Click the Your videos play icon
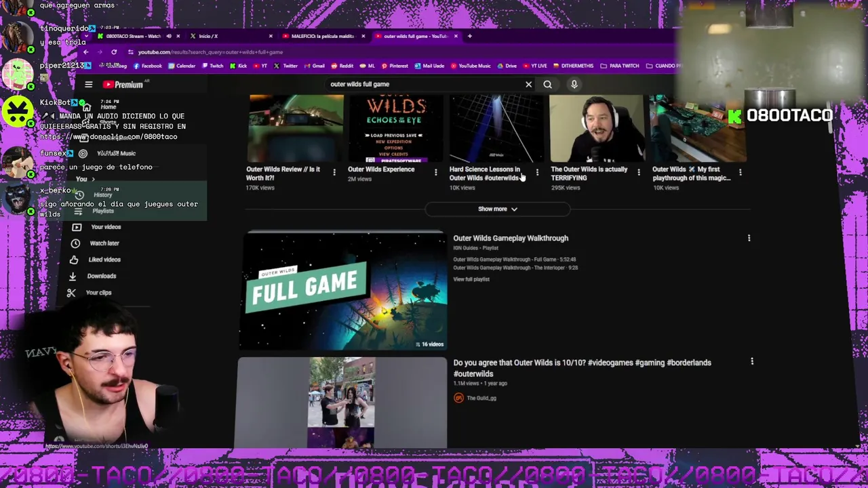868x488 pixels. [x=77, y=227]
